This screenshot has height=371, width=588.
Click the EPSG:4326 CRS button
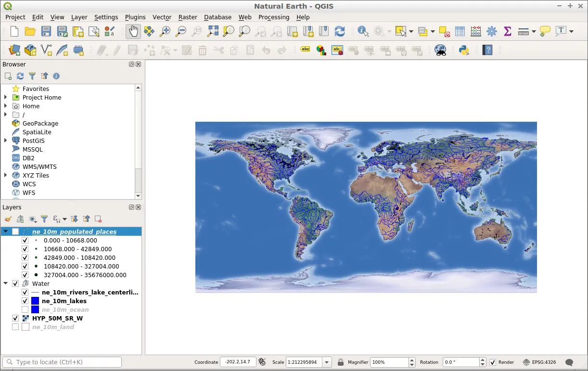(539, 362)
